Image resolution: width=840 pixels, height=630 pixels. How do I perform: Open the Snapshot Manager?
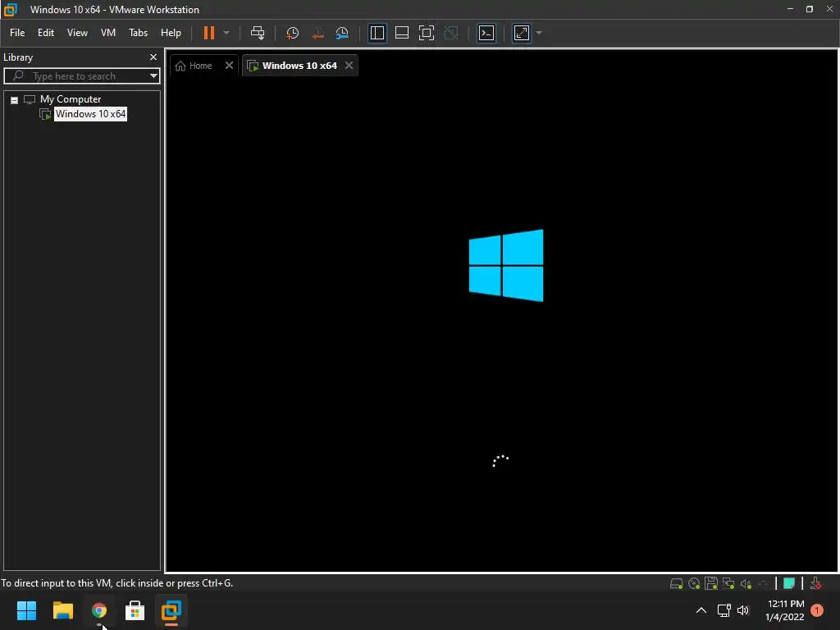pyautogui.click(x=342, y=33)
